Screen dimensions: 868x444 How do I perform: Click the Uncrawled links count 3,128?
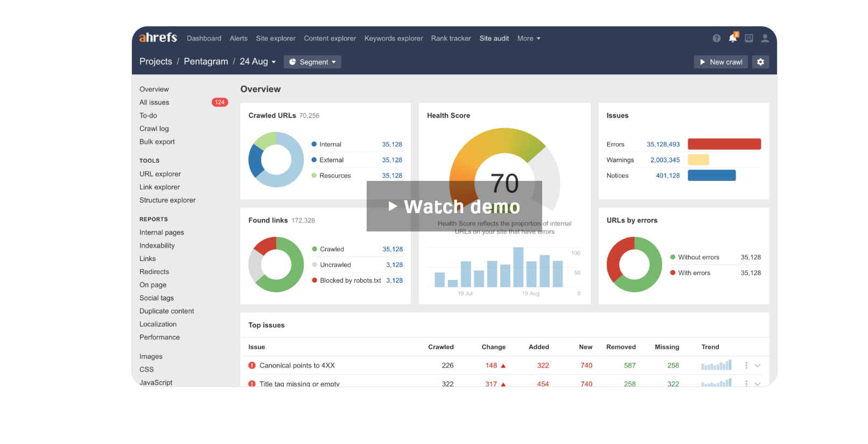pyautogui.click(x=394, y=265)
